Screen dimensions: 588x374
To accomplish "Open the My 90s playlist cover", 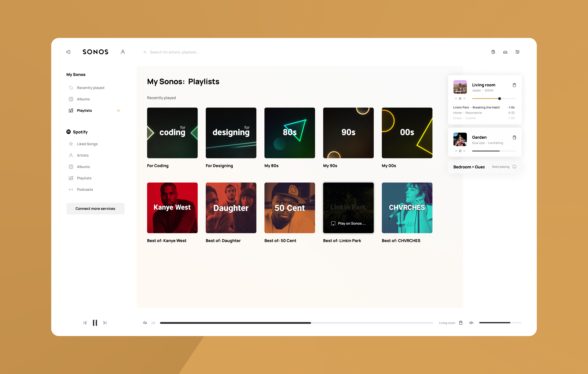I will [348, 133].
